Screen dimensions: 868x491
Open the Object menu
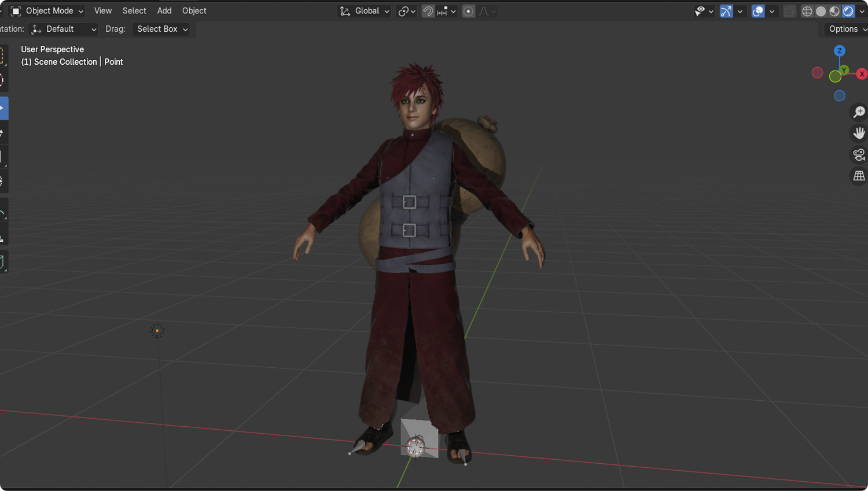pyautogui.click(x=194, y=11)
